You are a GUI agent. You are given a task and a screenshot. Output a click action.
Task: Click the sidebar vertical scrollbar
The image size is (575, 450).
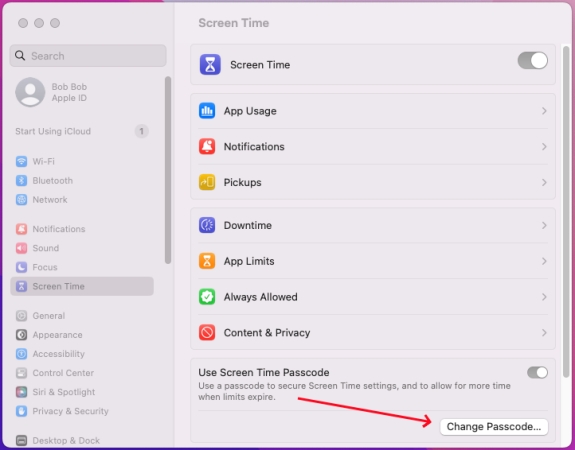coord(168,170)
